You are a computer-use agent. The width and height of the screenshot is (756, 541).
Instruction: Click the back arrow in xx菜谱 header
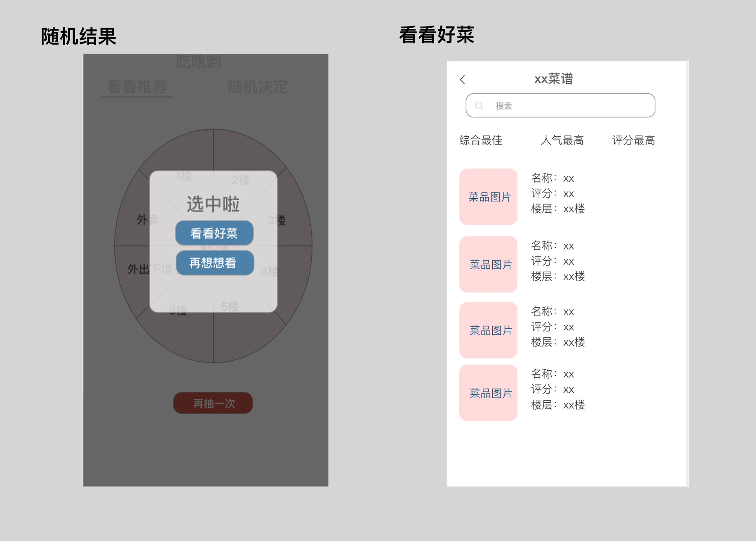coord(463,80)
